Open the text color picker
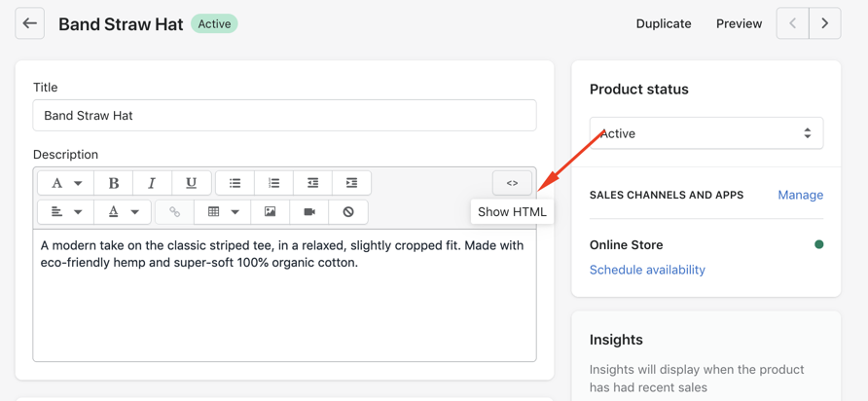Image resolution: width=868 pixels, height=401 pixels. tap(123, 211)
